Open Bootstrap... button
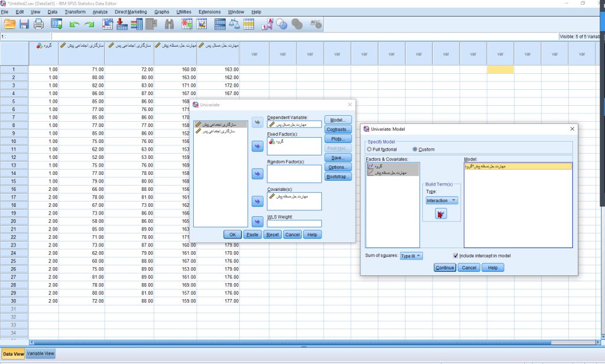The image size is (605, 364). point(338,177)
